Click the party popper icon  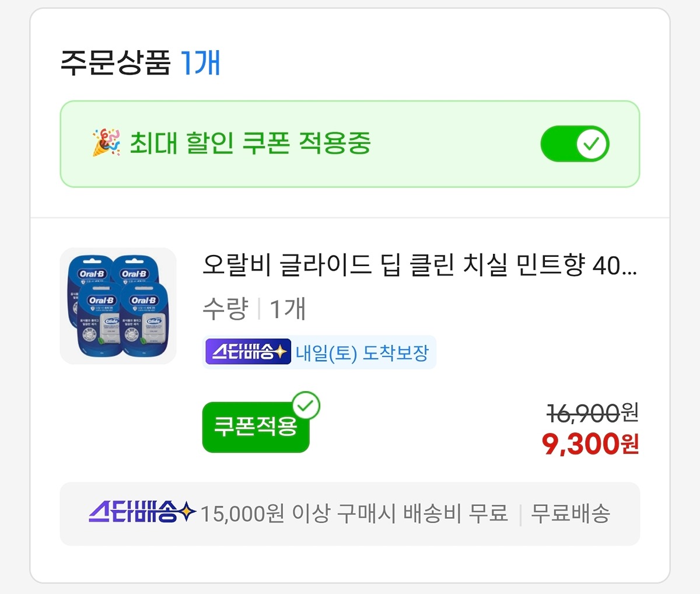[106, 143]
